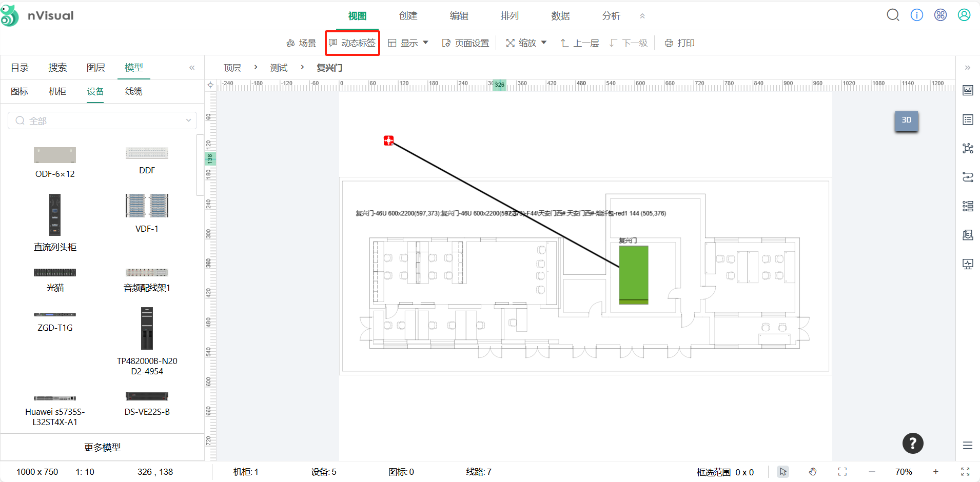Open the user account icon
This screenshot has width=980, height=482.
964,15
